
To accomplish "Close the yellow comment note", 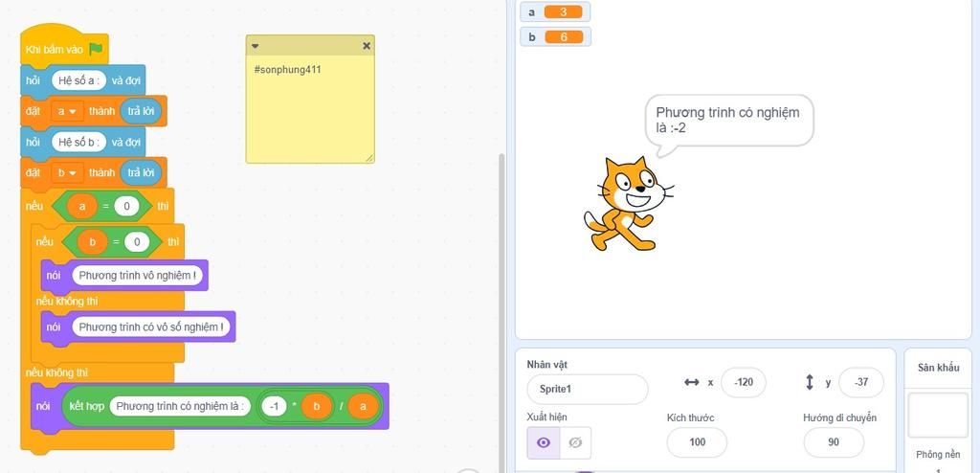I will pyautogui.click(x=367, y=46).
